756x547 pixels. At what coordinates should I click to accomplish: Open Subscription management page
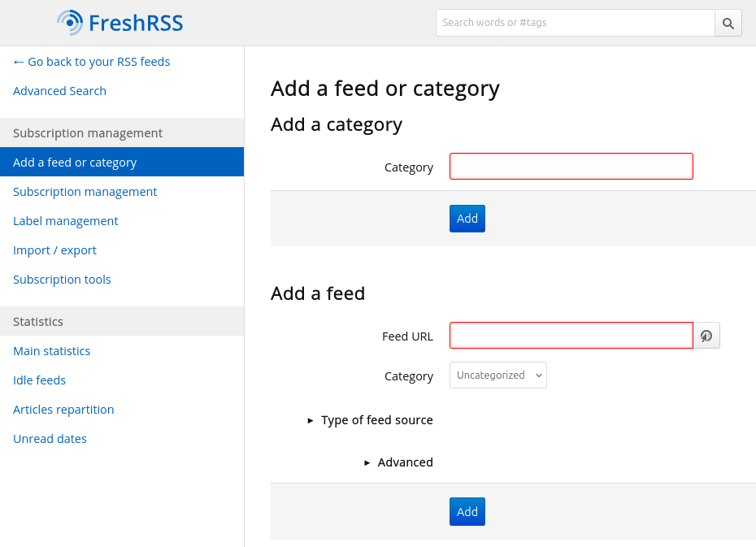coord(85,192)
